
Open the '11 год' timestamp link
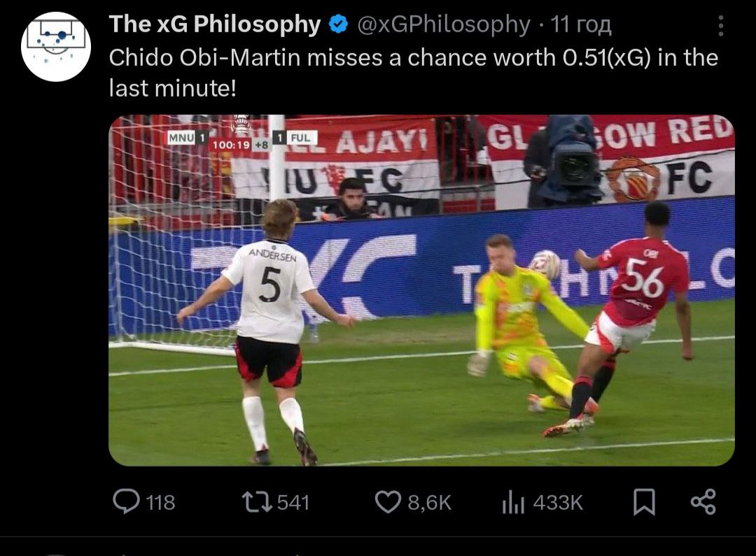581,24
